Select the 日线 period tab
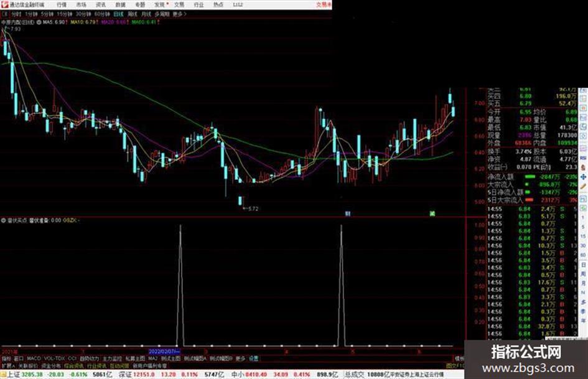The image size is (588, 379). click(x=118, y=14)
